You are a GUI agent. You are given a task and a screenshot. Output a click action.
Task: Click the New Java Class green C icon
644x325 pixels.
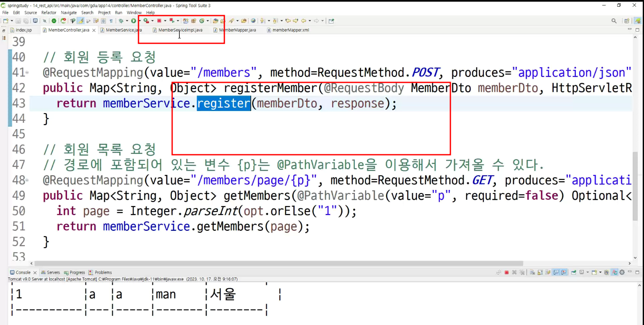202,21
